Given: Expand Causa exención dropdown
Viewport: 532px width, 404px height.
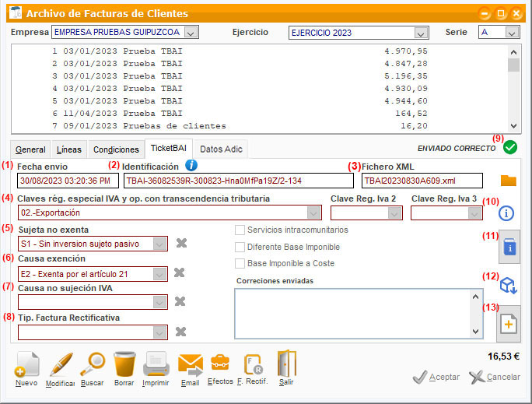Looking at the screenshot, I should pyautogui.click(x=159, y=274).
